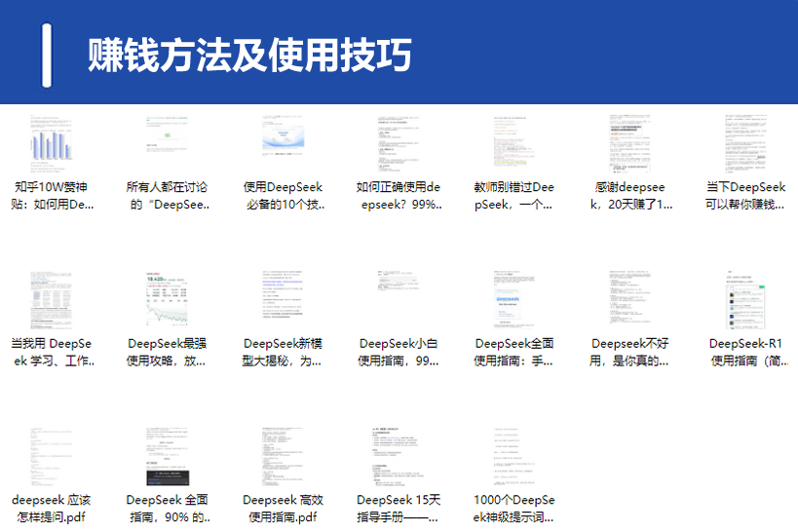Select label DeepSeek最强使用攻略, 放...
This screenshot has height=532, width=798.
pyautogui.click(x=168, y=353)
